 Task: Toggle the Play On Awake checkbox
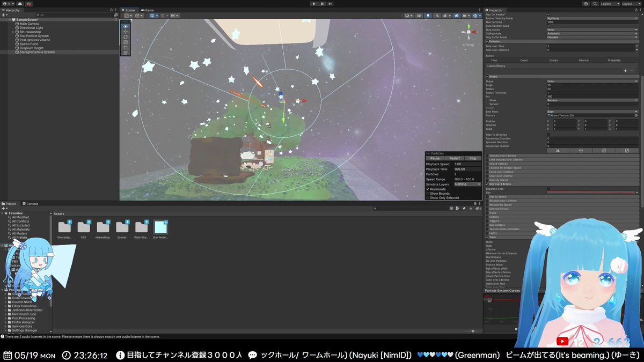tap(548, 14)
